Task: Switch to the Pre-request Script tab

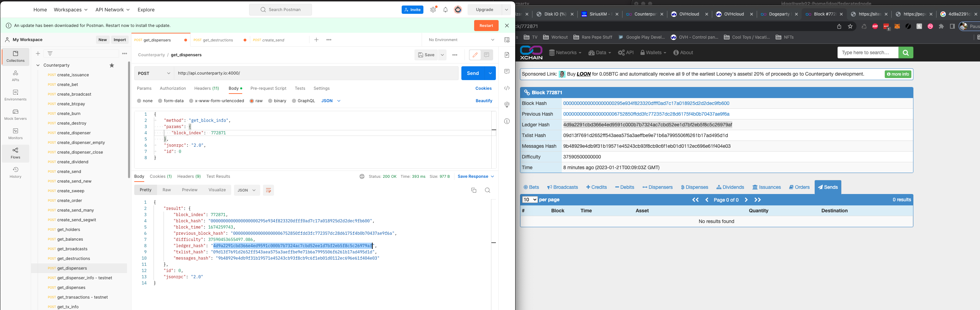Action: [x=268, y=89]
